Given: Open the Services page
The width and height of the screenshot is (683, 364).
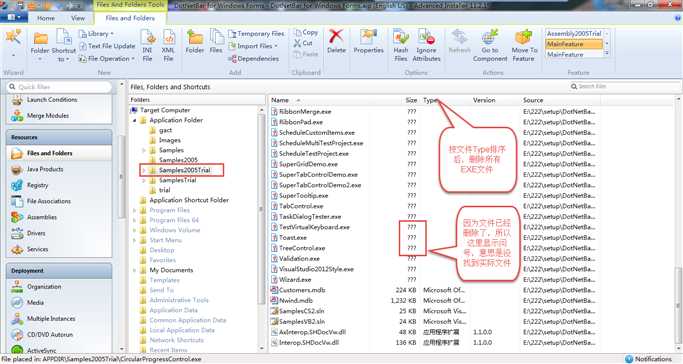Looking at the screenshot, I should [37, 249].
